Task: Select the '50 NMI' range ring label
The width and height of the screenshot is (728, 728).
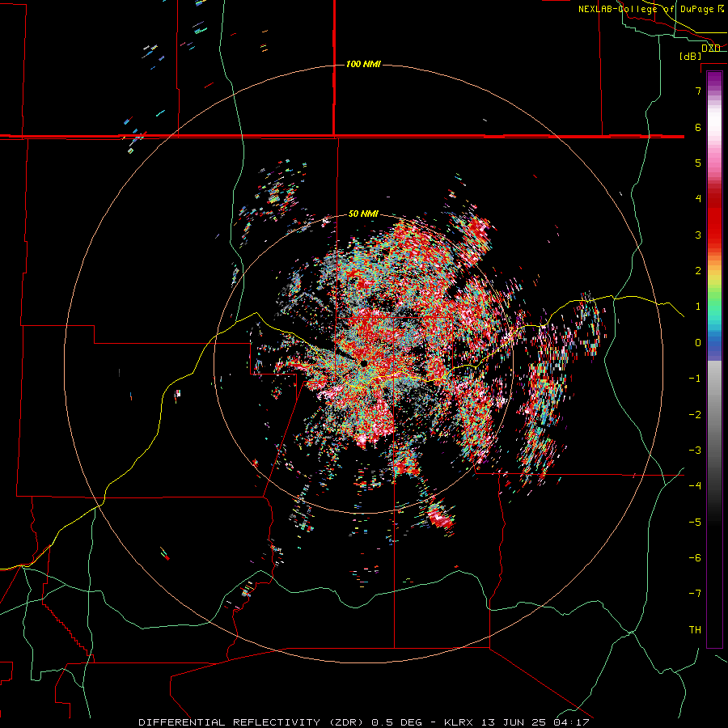Action: point(363,214)
